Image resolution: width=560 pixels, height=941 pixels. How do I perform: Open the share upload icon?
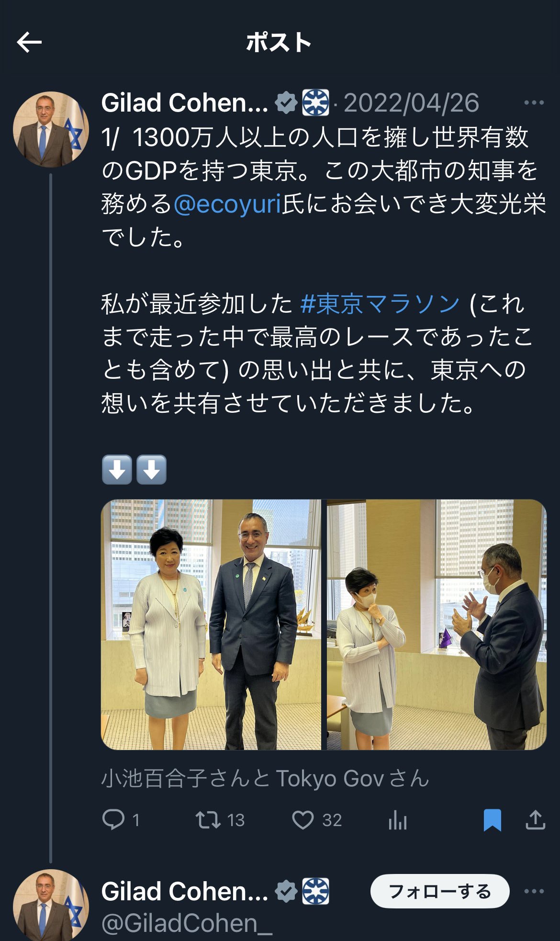point(535,819)
